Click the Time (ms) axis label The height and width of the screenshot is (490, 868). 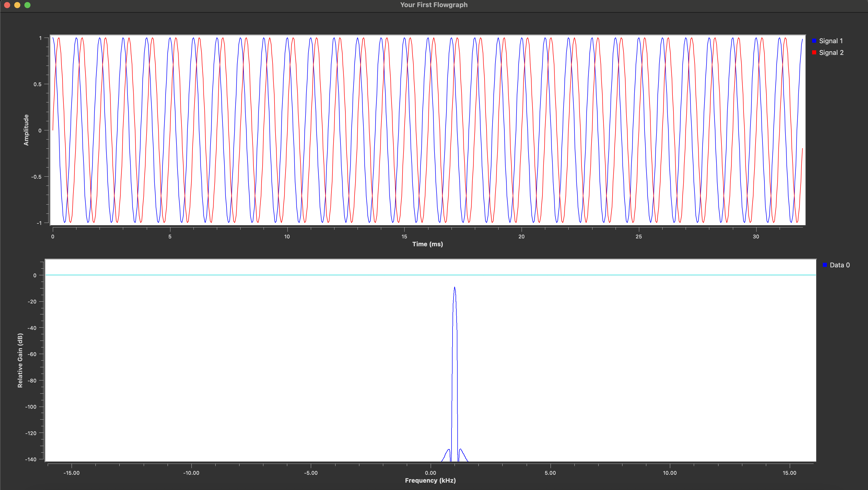(427, 244)
